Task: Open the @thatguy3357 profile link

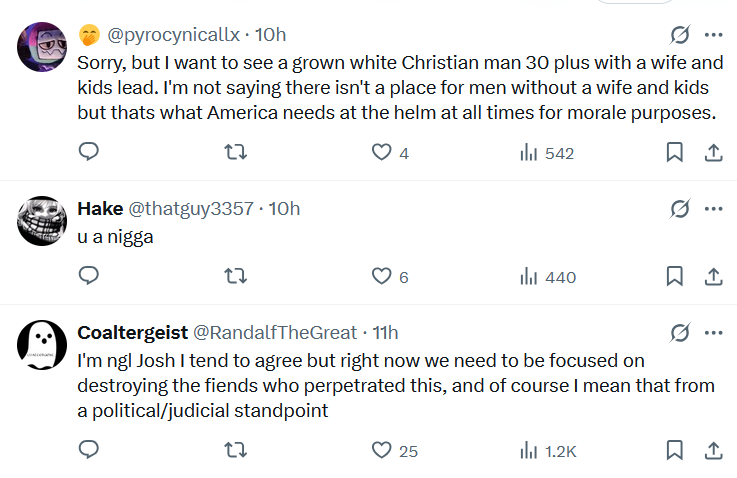Action: pyautogui.click(x=190, y=209)
